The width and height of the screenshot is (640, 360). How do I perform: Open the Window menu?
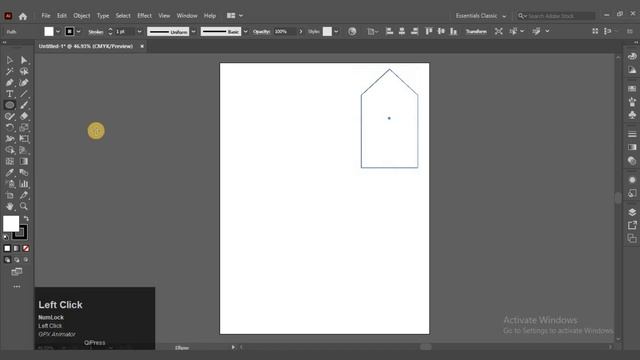tap(187, 16)
